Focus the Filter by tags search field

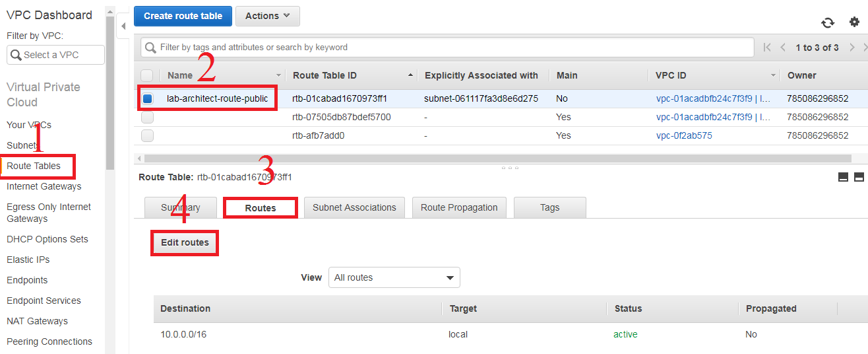coord(447,48)
